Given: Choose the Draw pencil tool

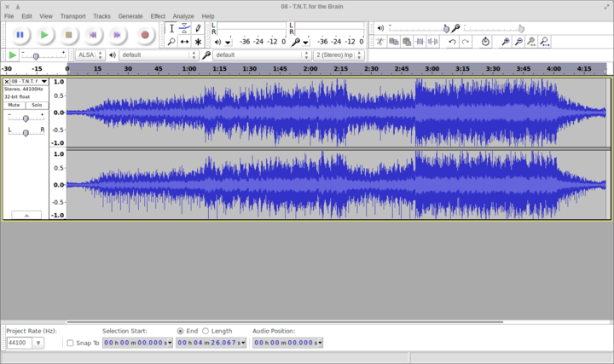Looking at the screenshot, I should tap(198, 28).
